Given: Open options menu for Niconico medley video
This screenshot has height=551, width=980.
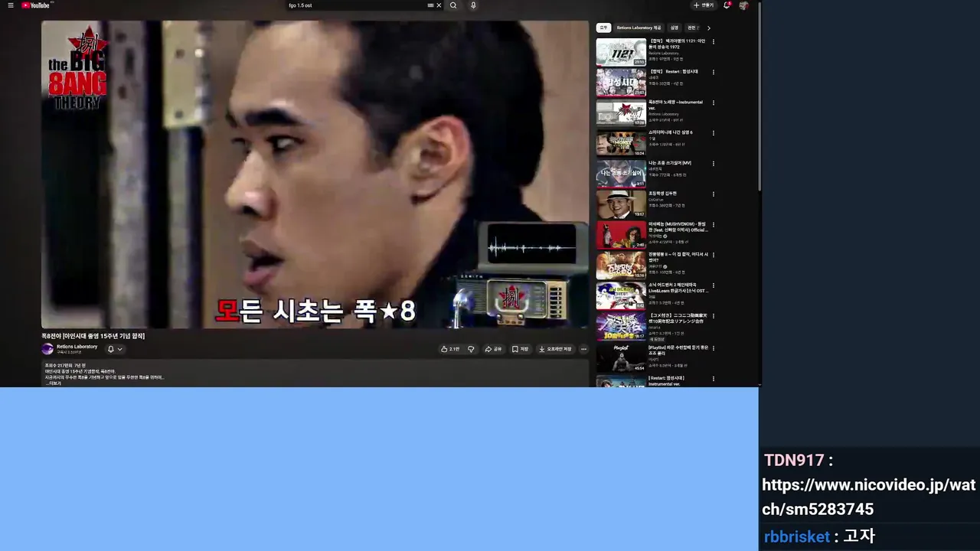Looking at the screenshot, I should tap(714, 317).
